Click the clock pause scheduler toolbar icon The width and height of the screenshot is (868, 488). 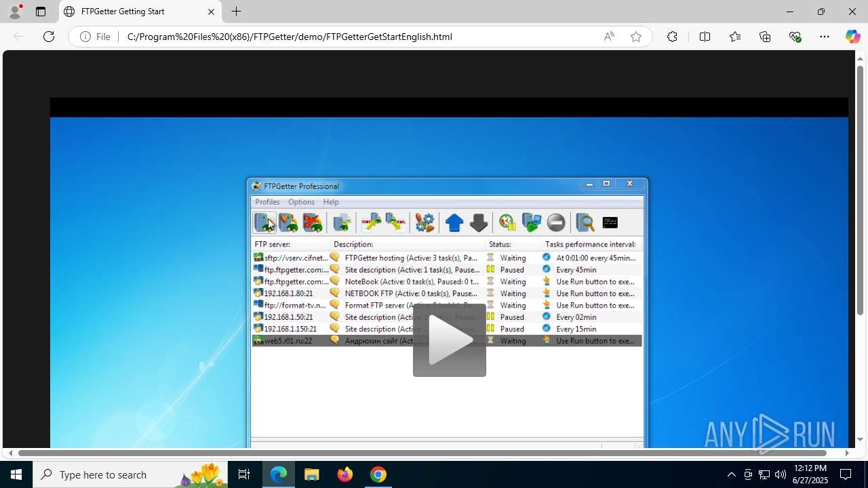(507, 222)
